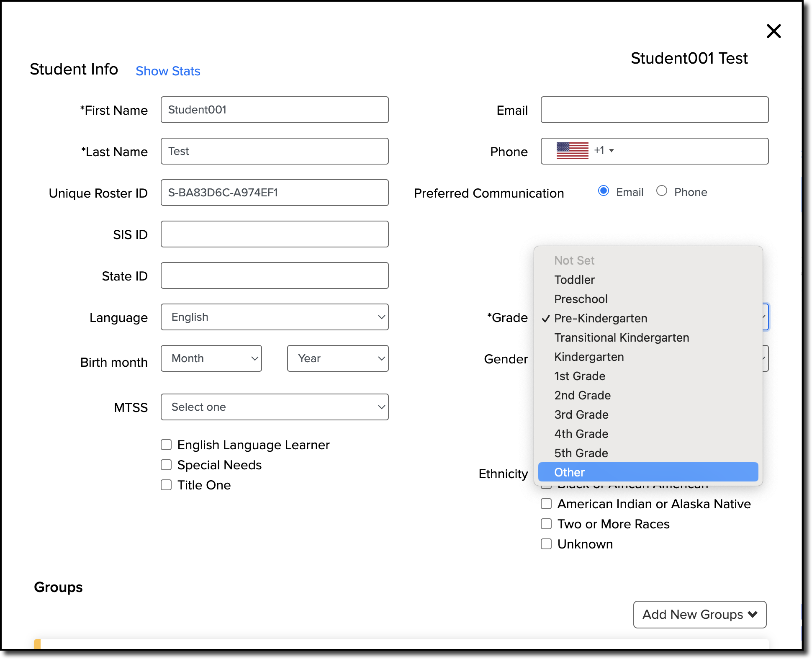Select Phone as preferred communication

click(662, 191)
